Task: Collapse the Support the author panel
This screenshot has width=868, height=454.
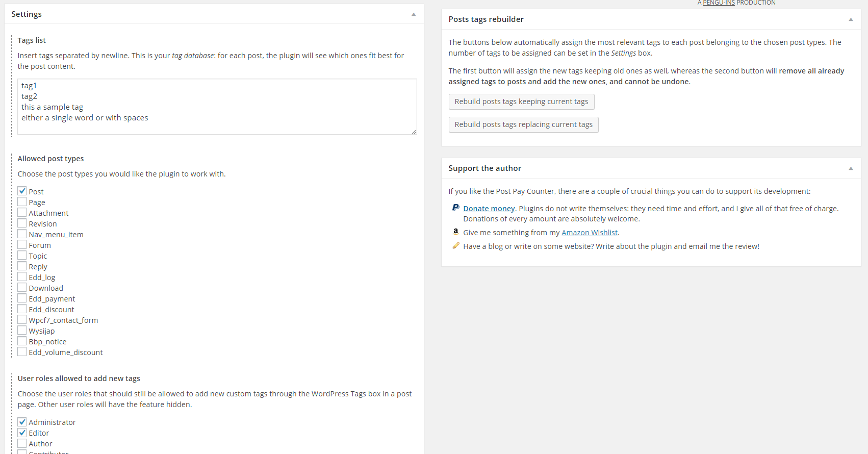Action: coord(851,168)
